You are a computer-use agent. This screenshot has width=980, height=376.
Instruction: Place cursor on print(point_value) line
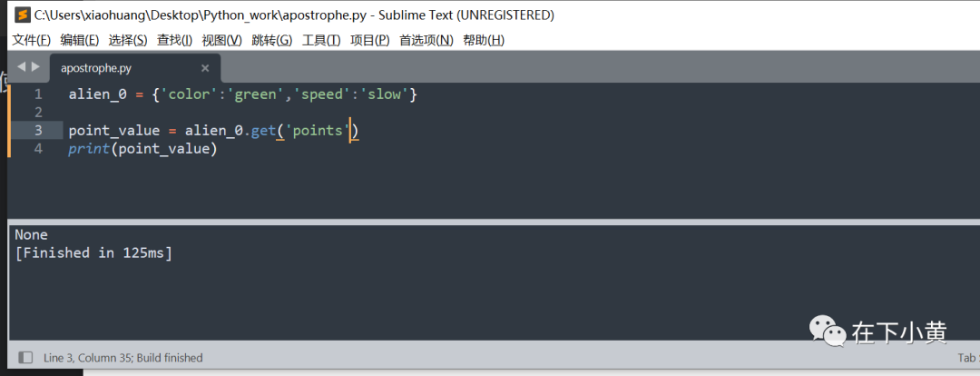coord(142,149)
